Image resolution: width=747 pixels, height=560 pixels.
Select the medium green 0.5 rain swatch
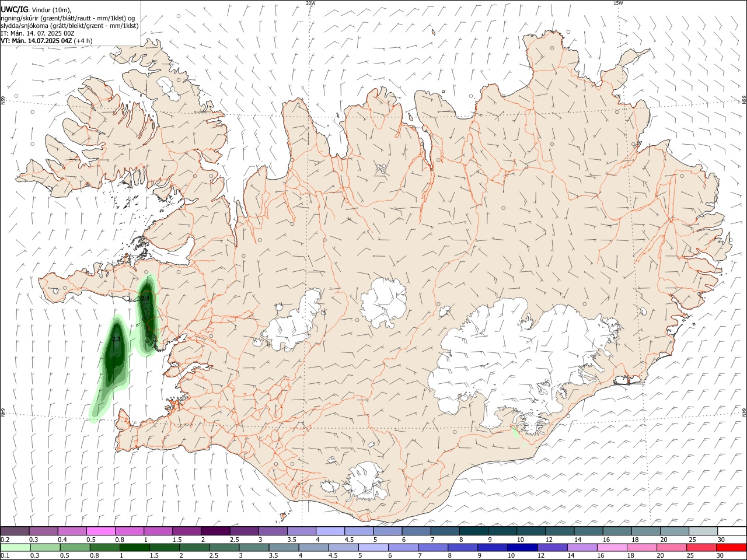tap(75, 548)
